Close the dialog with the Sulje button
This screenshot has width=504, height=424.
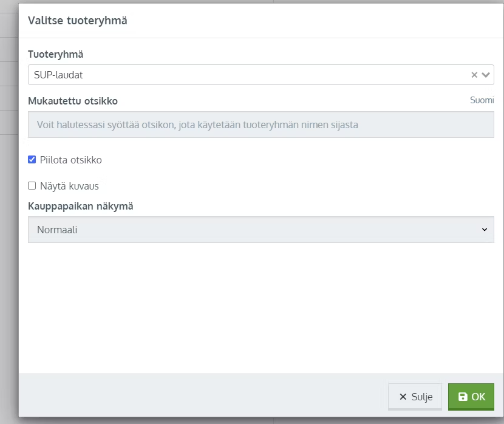tap(415, 397)
